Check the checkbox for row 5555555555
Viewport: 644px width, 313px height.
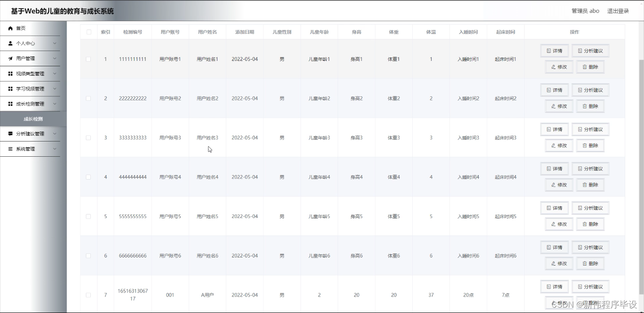click(89, 216)
